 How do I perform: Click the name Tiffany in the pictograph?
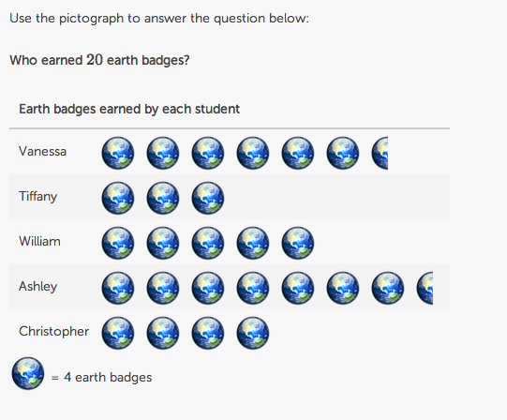click(37, 197)
